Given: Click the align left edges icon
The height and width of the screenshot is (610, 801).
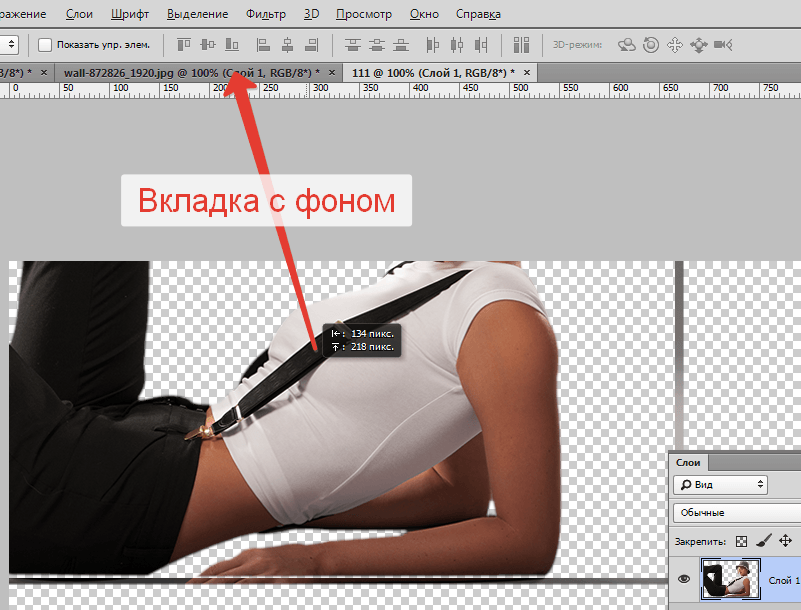Looking at the screenshot, I should coord(263,45).
